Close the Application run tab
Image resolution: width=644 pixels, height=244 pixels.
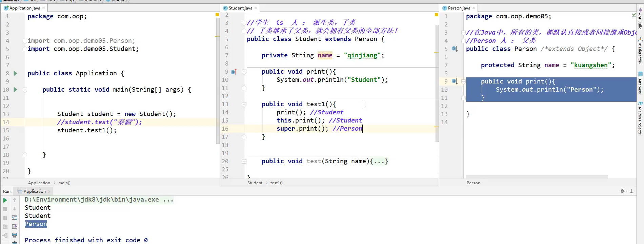tap(49, 192)
